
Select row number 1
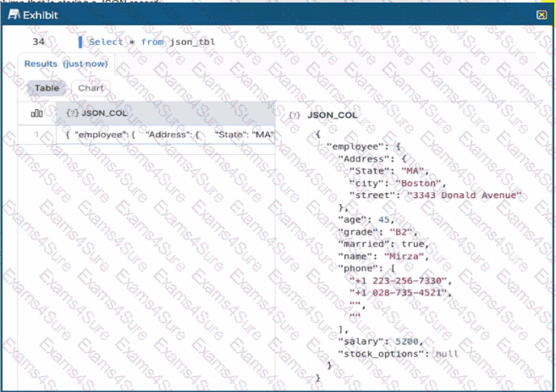pyautogui.click(x=36, y=135)
